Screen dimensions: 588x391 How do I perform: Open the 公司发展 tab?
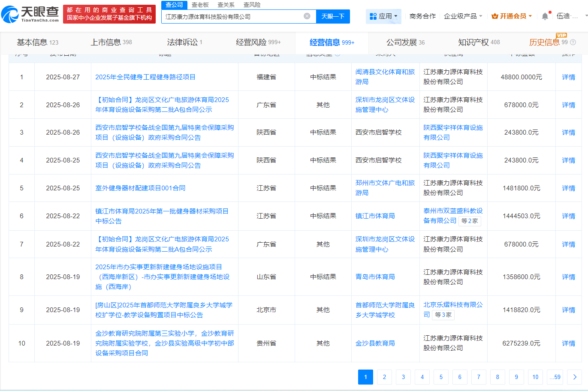pos(405,42)
